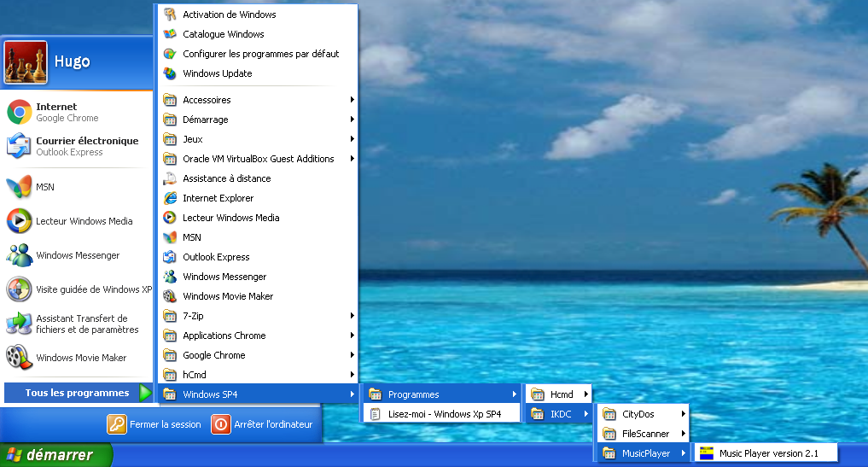Open Lisez-moi - Windows Xp SP4 text
The width and height of the screenshot is (868, 467).
[x=445, y=414]
